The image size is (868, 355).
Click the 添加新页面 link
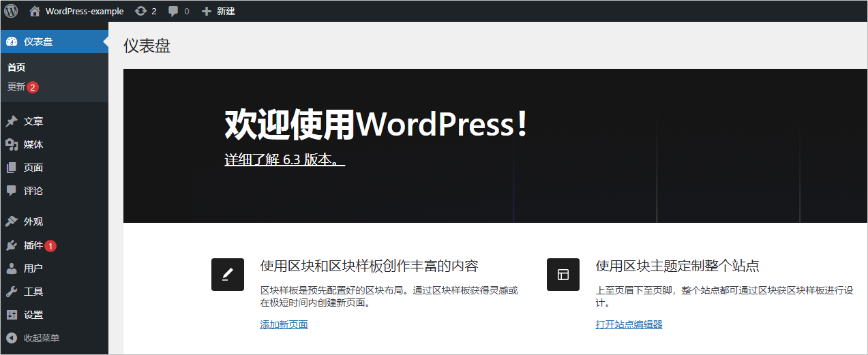pyautogui.click(x=284, y=324)
